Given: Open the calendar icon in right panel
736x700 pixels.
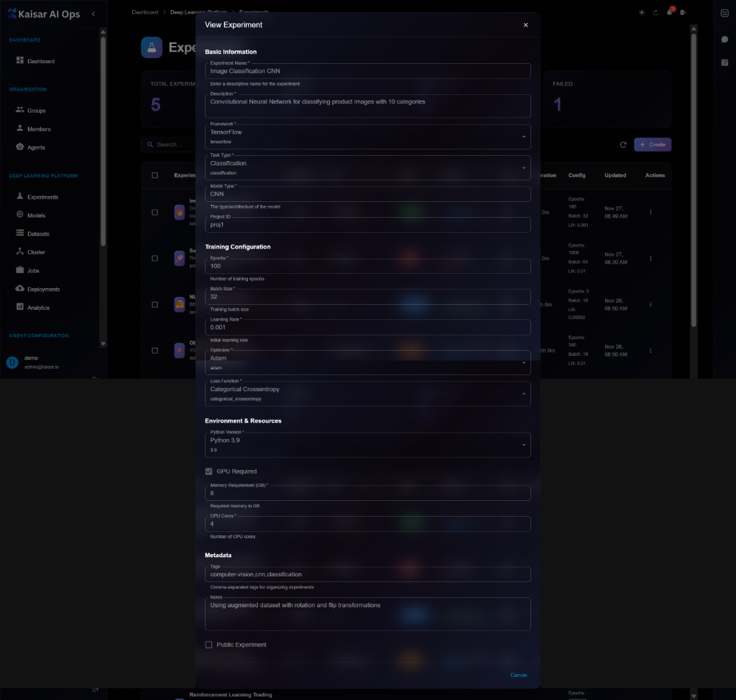Looking at the screenshot, I should 724,63.
